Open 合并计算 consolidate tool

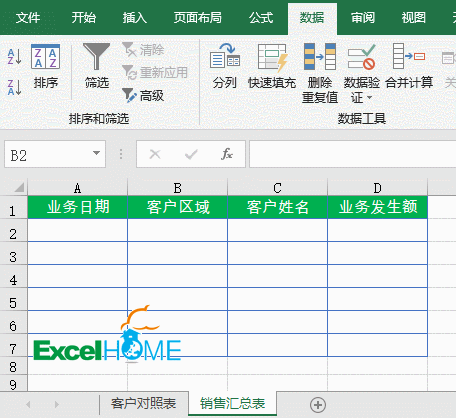point(409,66)
